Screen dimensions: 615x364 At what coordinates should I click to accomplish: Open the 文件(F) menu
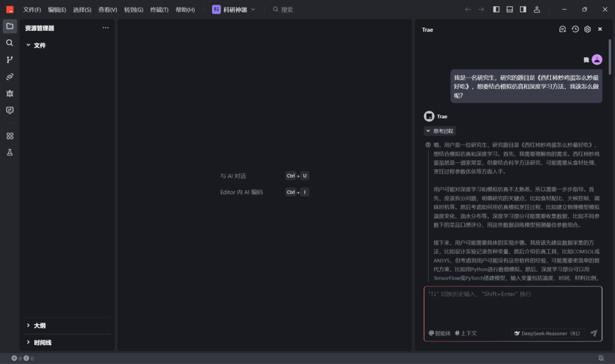tap(32, 10)
